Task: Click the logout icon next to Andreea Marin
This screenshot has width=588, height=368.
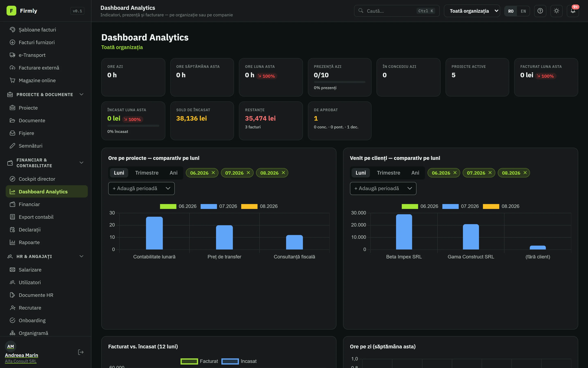Action: 81,352
